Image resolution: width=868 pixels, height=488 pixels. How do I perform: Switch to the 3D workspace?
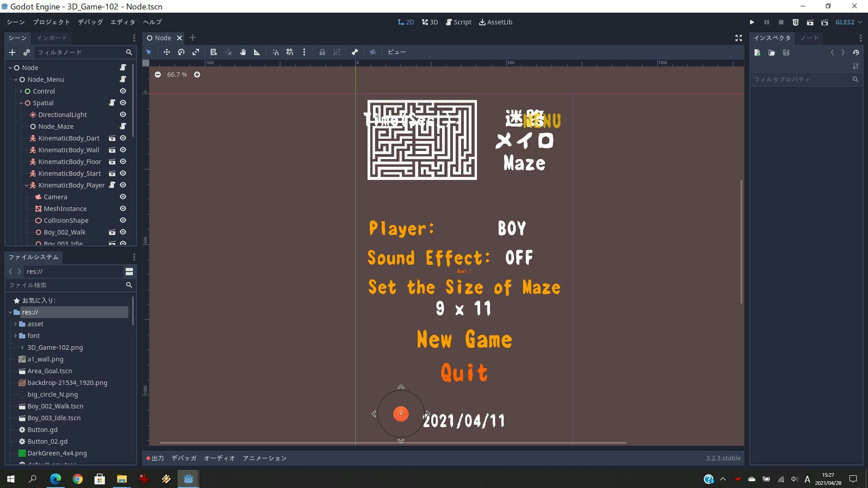429,22
